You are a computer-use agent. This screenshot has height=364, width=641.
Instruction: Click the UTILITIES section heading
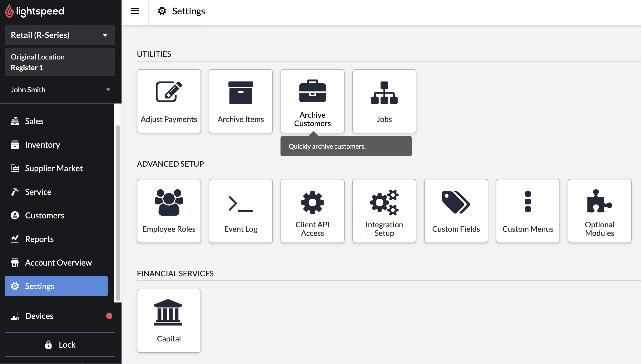point(154,54)
